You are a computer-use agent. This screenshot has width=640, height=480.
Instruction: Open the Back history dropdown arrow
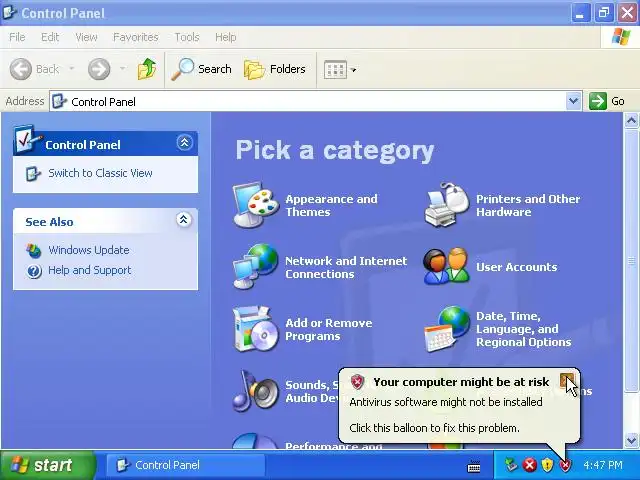(72, 69)
